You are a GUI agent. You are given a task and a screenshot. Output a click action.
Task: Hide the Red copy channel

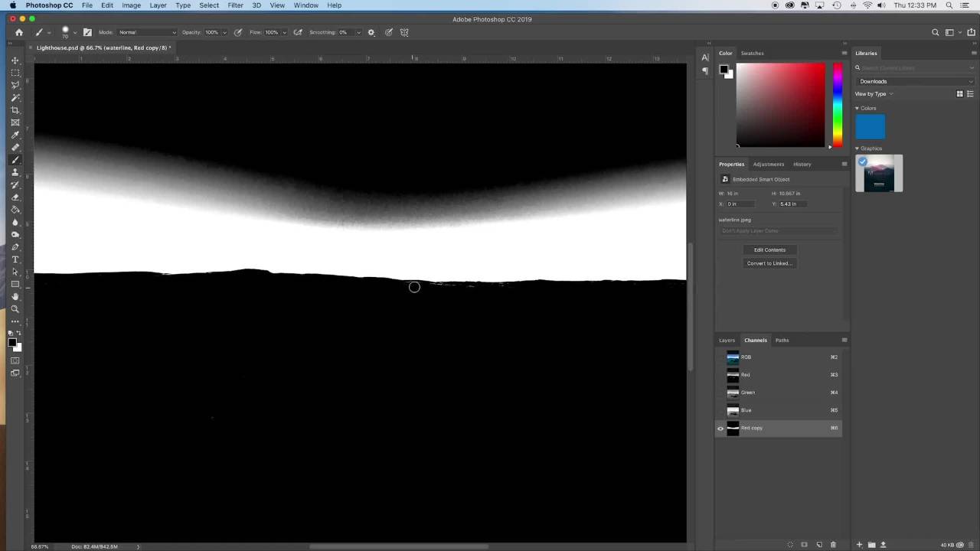(720, 429)
